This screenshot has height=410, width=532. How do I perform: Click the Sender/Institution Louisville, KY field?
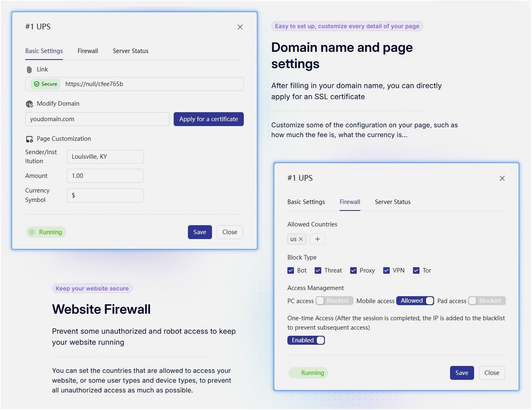pos(105,157)
